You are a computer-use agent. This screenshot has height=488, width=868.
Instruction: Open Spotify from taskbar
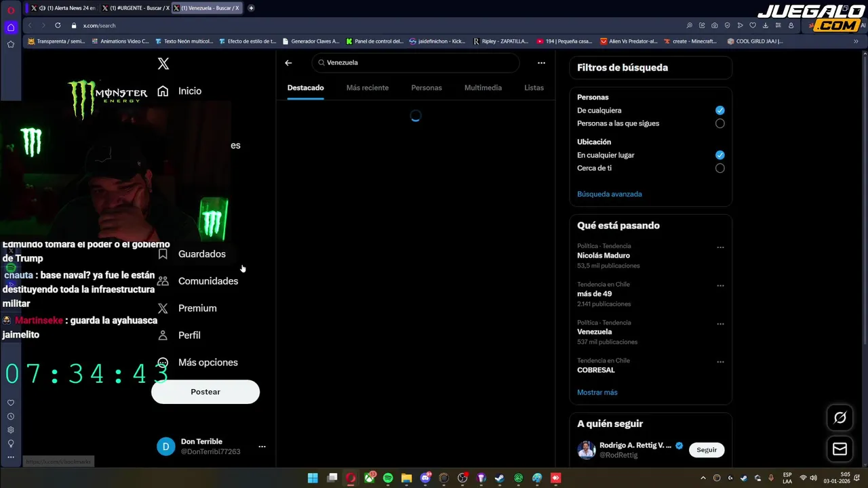tap(388, 478)
